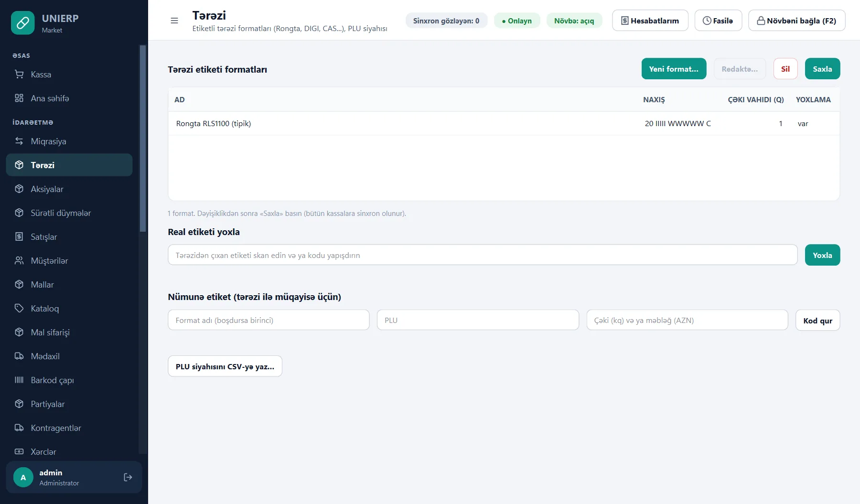Click the Yoxla button
Image resolution: width=860 pixels, height=504 pixels.
click(x=822, y=255)
